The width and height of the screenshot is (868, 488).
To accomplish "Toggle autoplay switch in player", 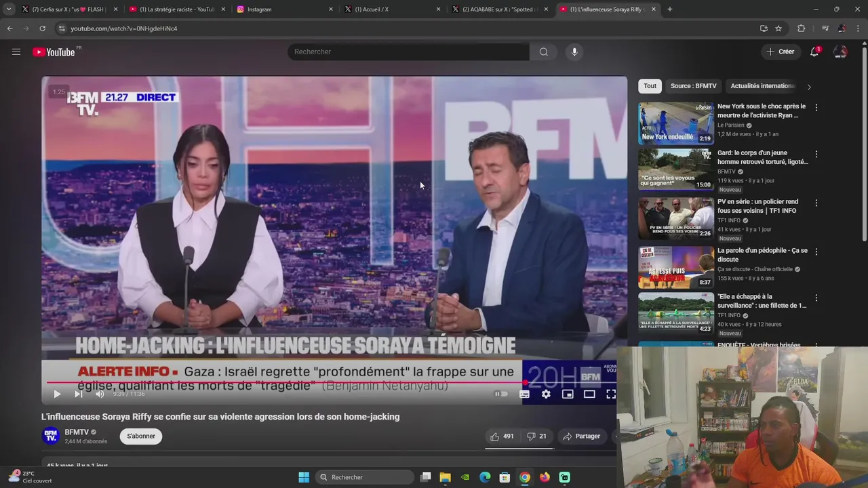I will pos(501,394).
